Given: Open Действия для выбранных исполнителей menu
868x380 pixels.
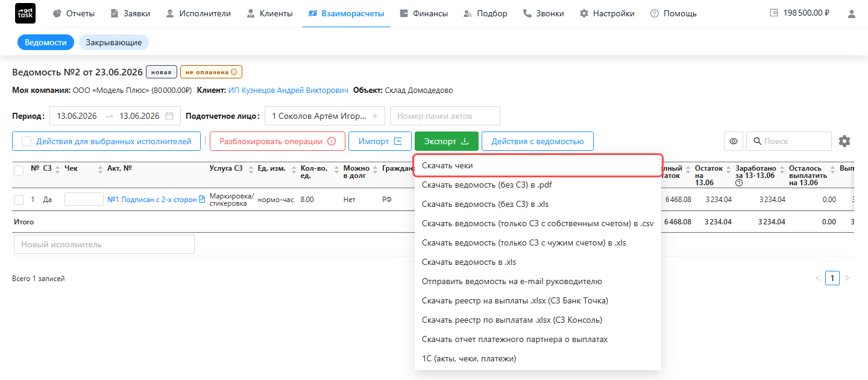Looking at the screenshot, I should (x=106, y=141).
